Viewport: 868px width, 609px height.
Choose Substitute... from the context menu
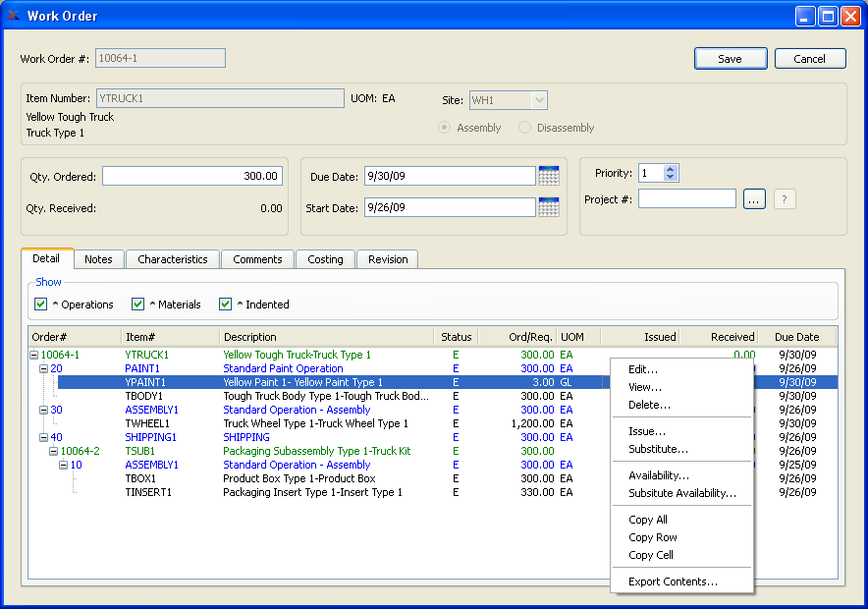pyautogui.click(x=658, y=449)
